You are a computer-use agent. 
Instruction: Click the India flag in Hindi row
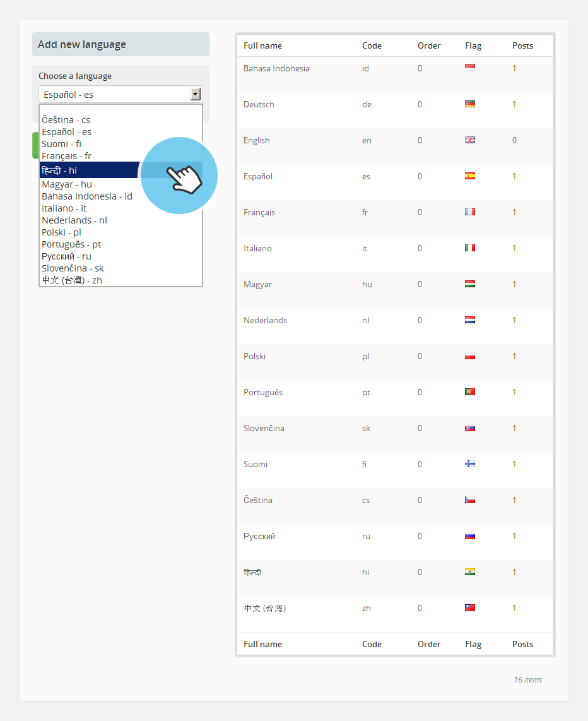click(469, 572)
